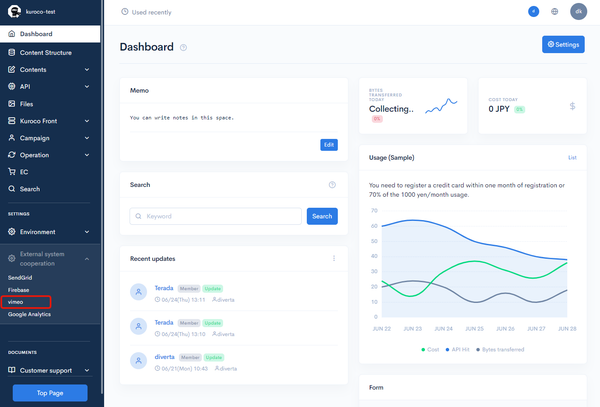The image size is (600, 407).
Task: Click the Settings button
Action: click(x=563, y=44)
